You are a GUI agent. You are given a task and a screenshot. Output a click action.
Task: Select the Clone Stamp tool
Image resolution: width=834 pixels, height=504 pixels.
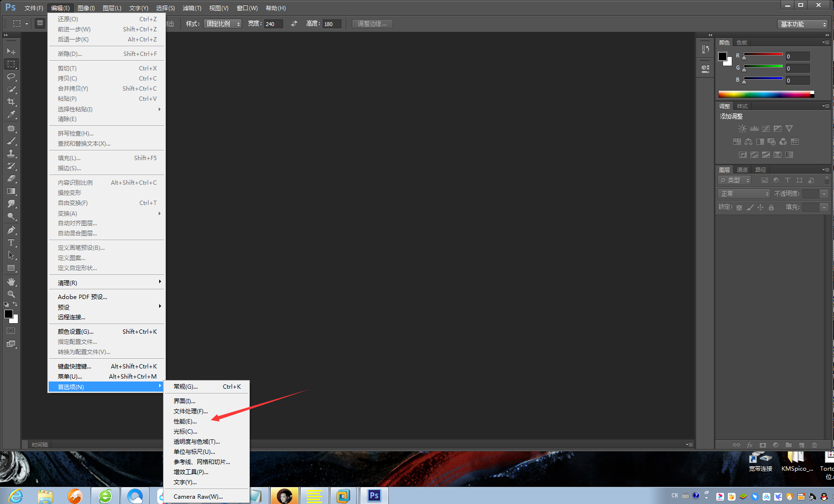pos(11,153)
